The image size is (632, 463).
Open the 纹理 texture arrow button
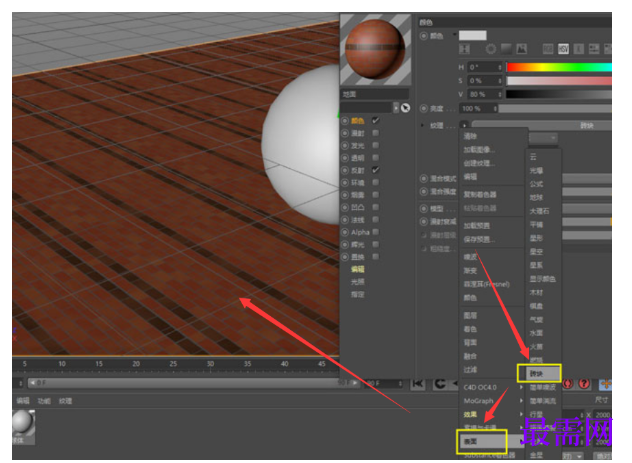tap(464, 125)
